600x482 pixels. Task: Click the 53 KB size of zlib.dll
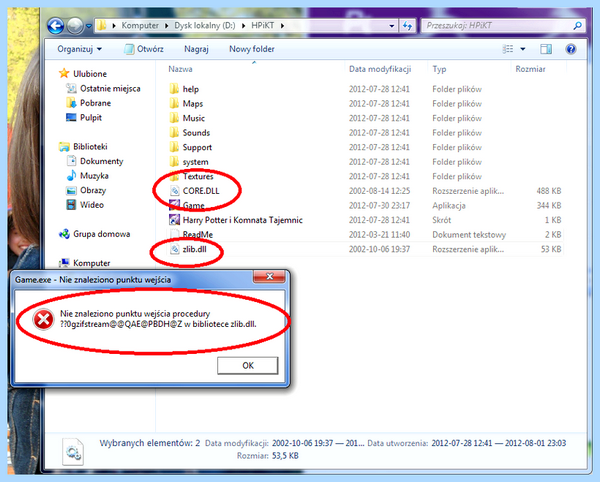551,249
